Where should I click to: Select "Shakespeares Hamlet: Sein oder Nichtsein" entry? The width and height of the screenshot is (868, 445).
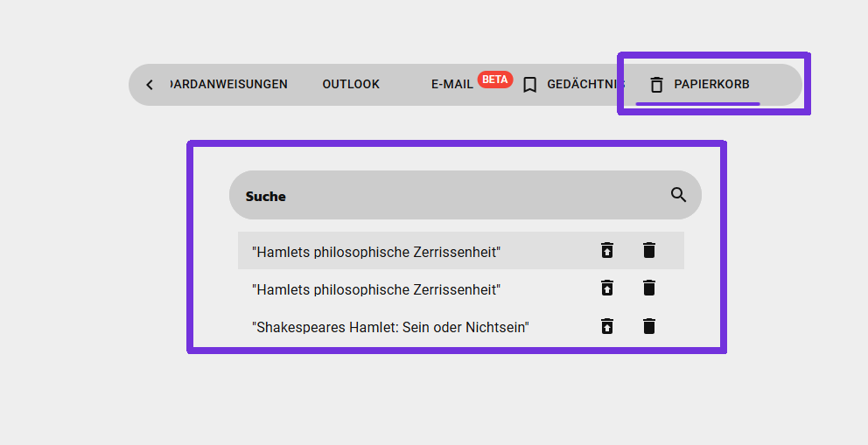(x=390, y=328)
